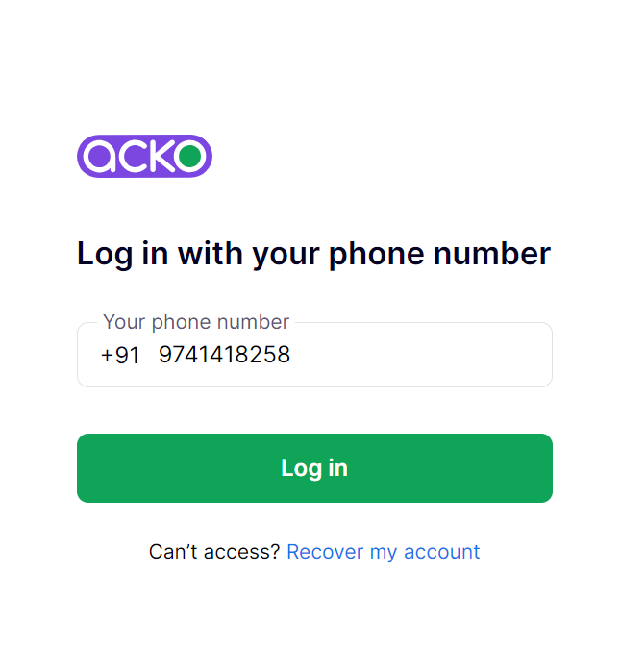This screenshot has height=672, width=621.
Task: Focus the phone number input field
Action: 314,355
